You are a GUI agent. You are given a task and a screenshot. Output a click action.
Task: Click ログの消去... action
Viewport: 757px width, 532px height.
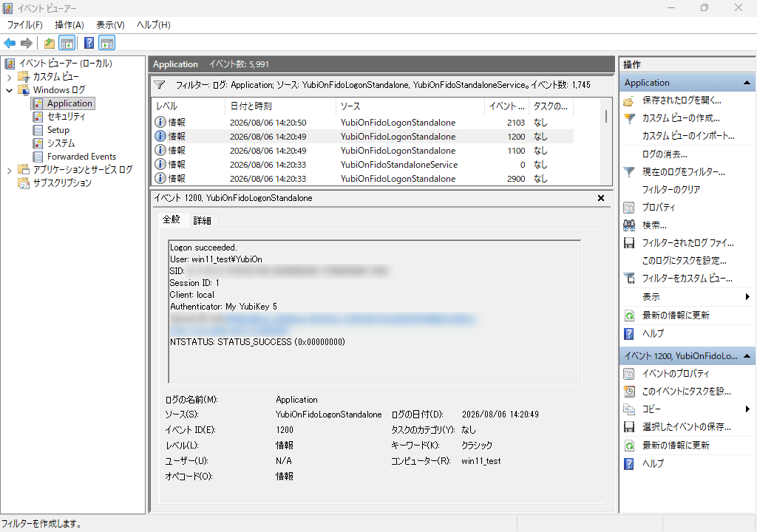(665, 154)
